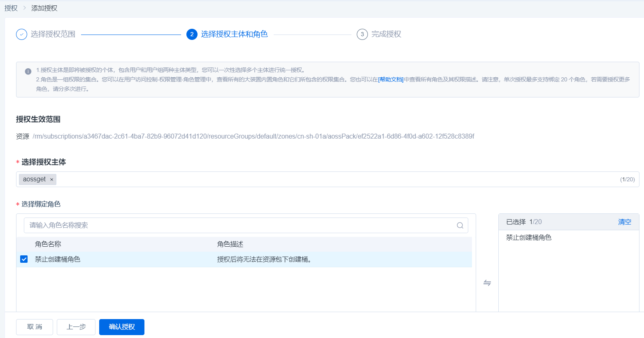Click the checkmark icon of step 选择授权范围
644x338 pixels.
click(21, 34)
